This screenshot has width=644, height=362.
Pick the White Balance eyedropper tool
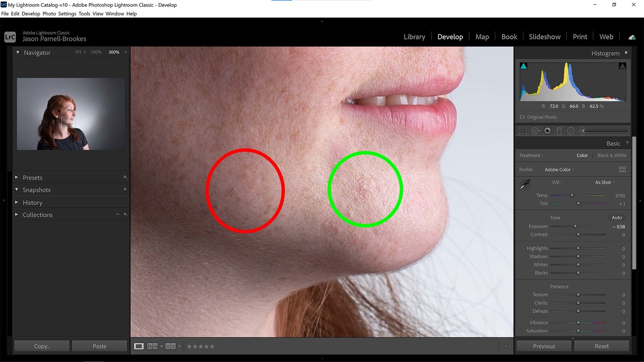tap(525, 184)
